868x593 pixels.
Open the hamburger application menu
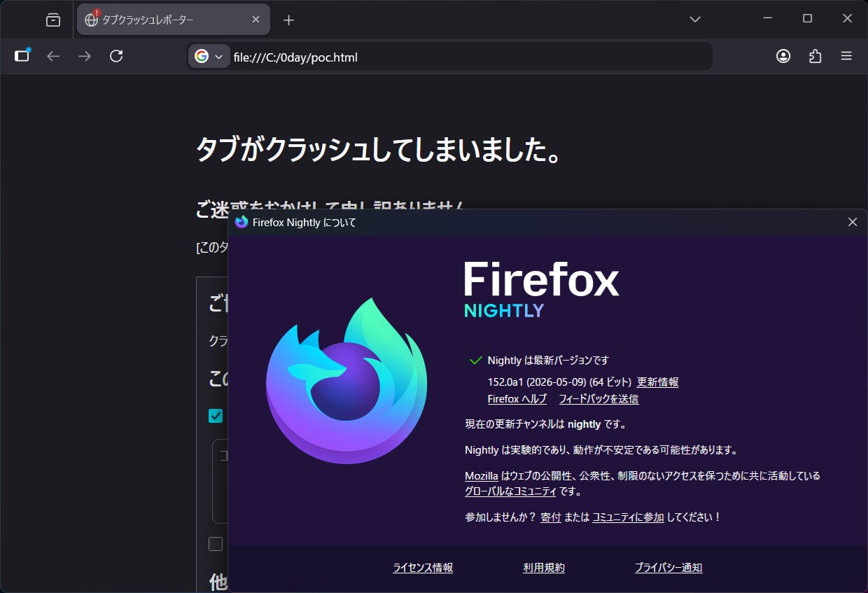[846, 56]
